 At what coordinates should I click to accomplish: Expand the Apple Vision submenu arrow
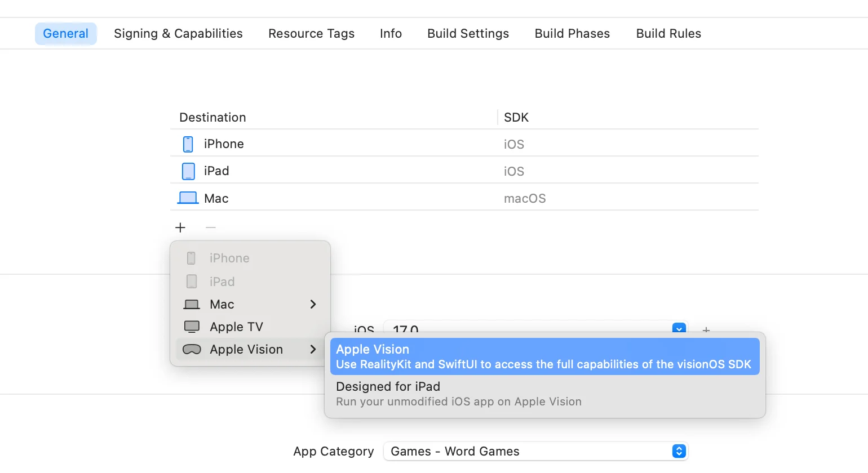pos(313,349)
